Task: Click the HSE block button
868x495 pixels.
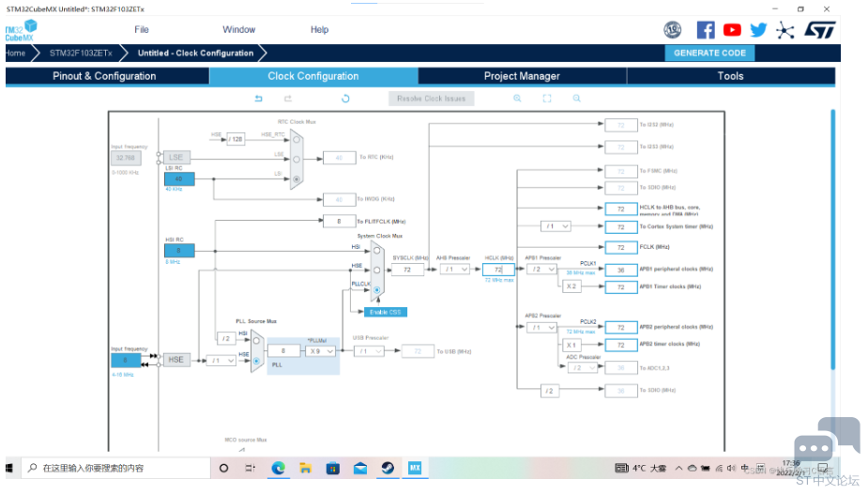Action: pyautogui.click(x=176, y=360)
